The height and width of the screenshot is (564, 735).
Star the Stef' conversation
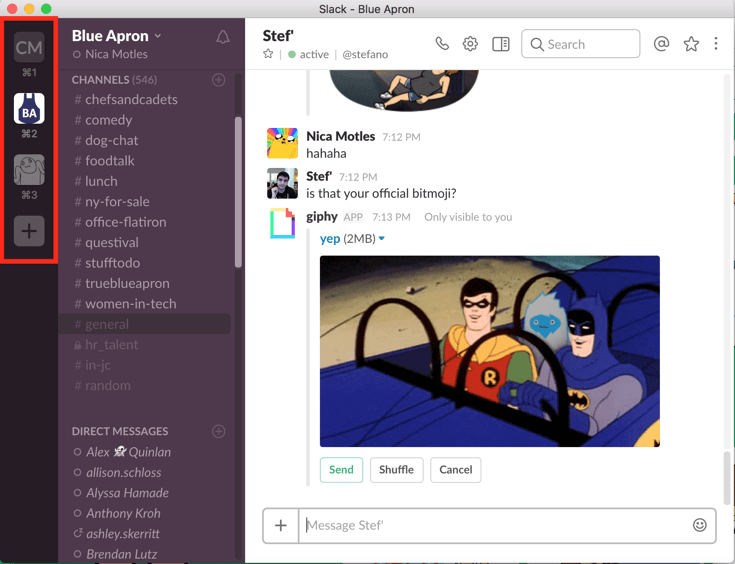click(268, 54)
